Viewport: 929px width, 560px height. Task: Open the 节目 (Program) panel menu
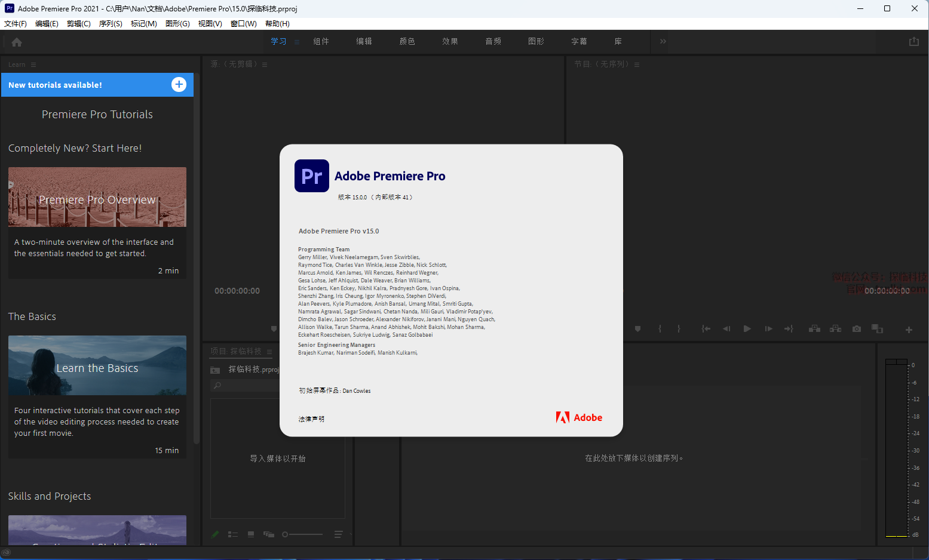point(637,64)
